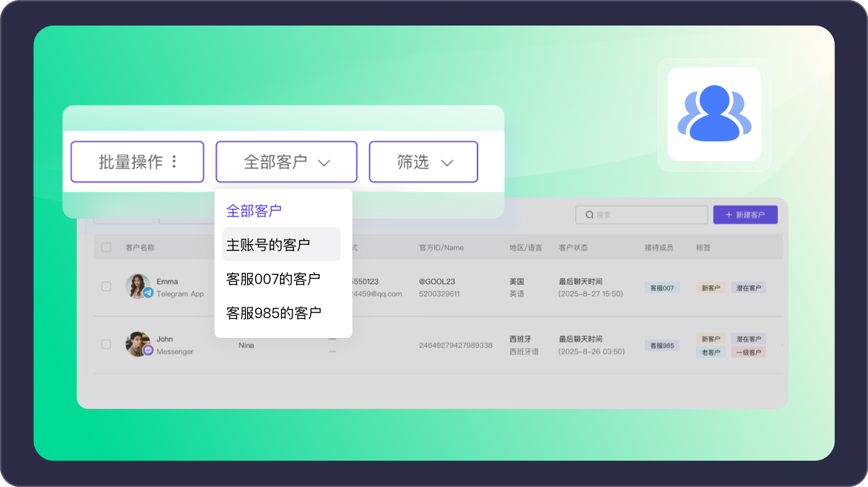Screen dimensions: 868x487
Task: Click the three-dot icon in 批量操作
Action: pos(175,162)
